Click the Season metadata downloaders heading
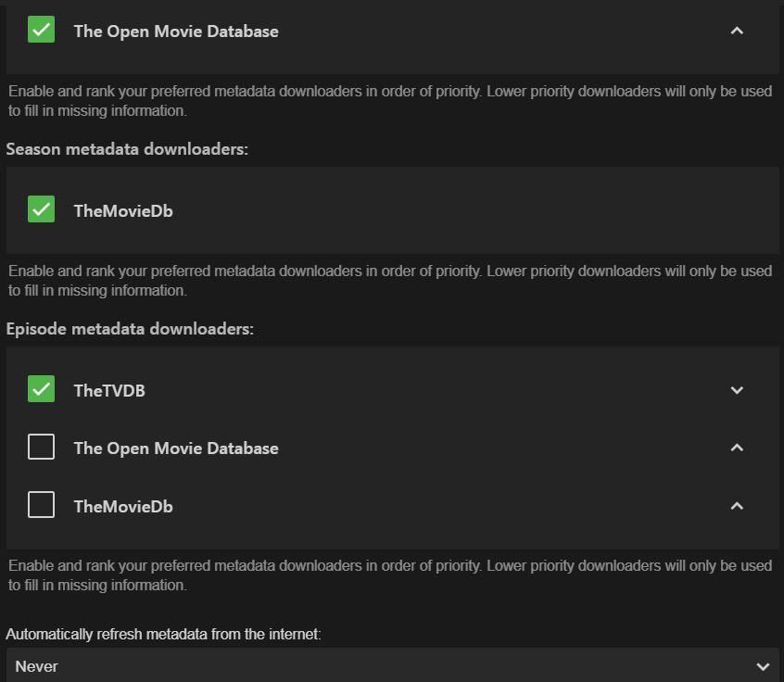784x682 pixels. 127,149
